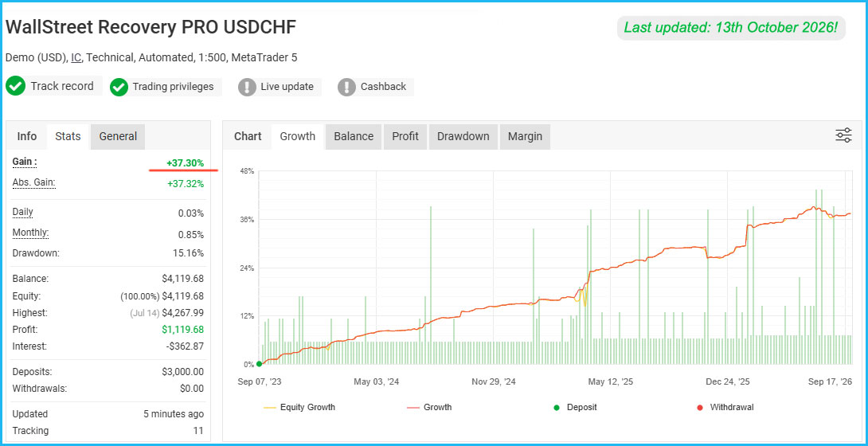The height and width of the screenshot is (446, 868).
Task: Click the Drawdown stat label
Action: pyautogui.click(x=35, y=253)
